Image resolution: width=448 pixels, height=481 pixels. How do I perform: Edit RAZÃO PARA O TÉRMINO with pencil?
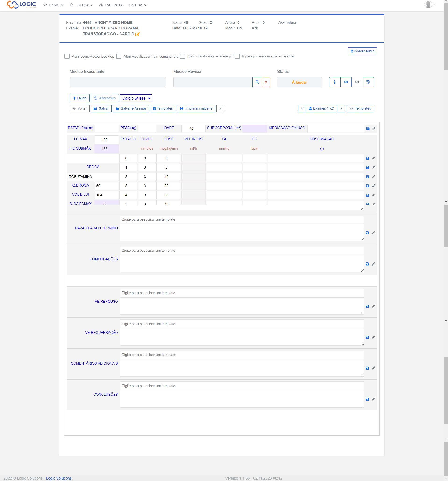tap(373, 233)
